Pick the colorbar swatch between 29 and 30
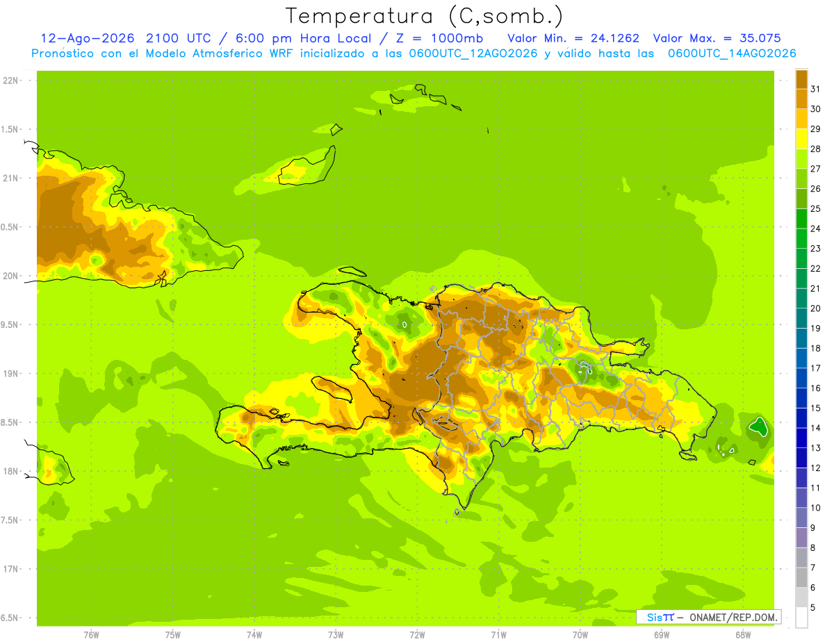 click(x=801, y=118)
